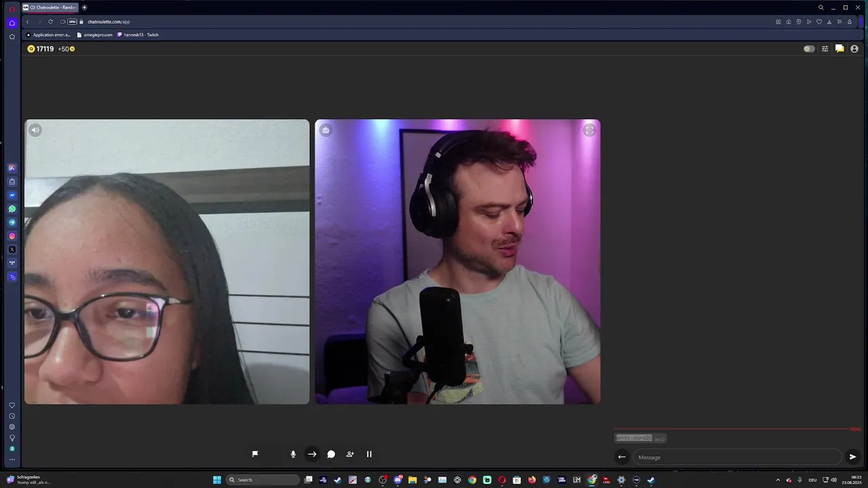Open the filter settings sliders icon
The width and height of the screenshot is (868, 488).
pos(825,49)
